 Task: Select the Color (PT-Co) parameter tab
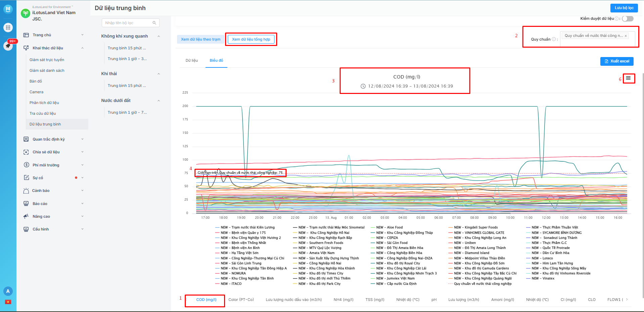(241, 300)
